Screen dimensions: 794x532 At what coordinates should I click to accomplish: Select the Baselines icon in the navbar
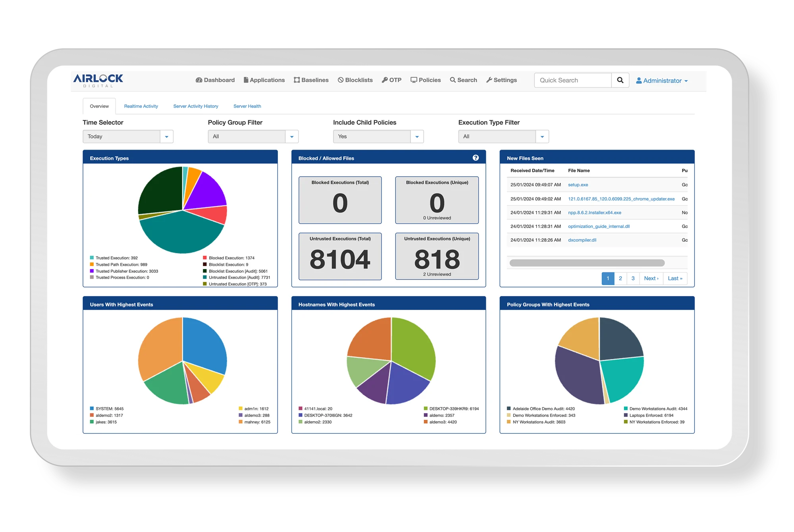tap(296, 80)
